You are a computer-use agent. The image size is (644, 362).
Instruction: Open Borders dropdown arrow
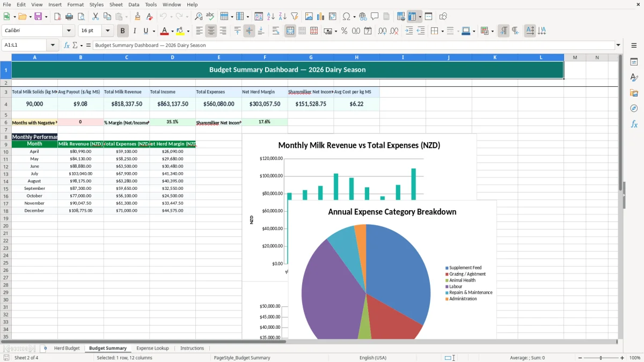[442, 31]
